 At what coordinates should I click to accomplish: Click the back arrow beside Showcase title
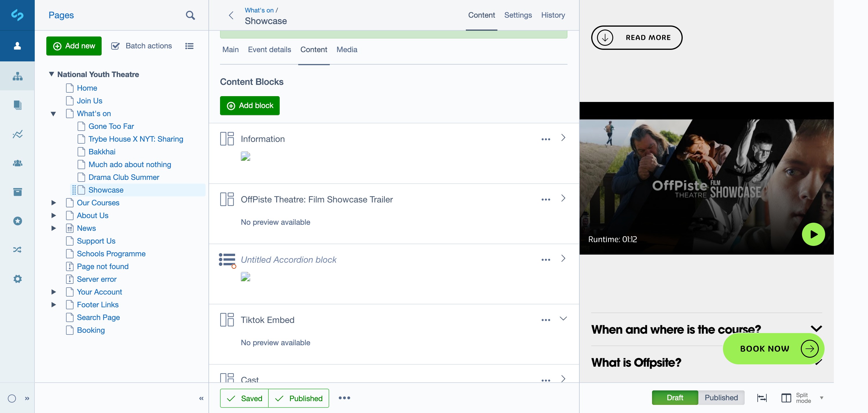(x=231, y=15)
